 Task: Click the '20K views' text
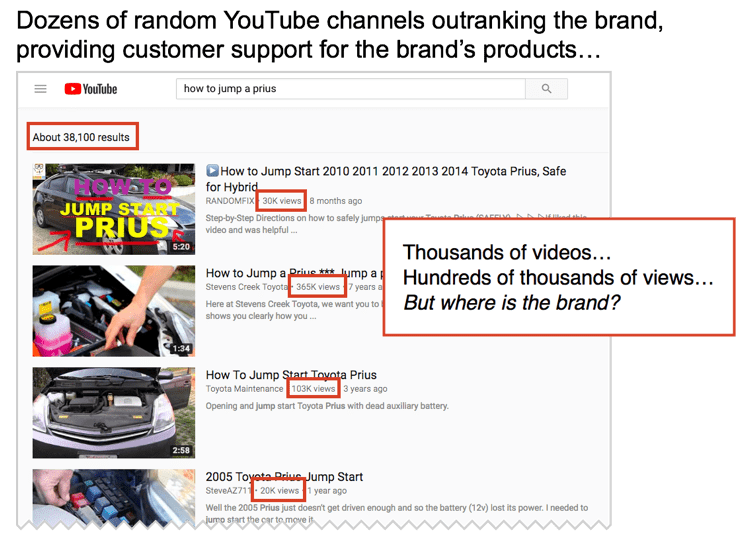tap(279, 491)
